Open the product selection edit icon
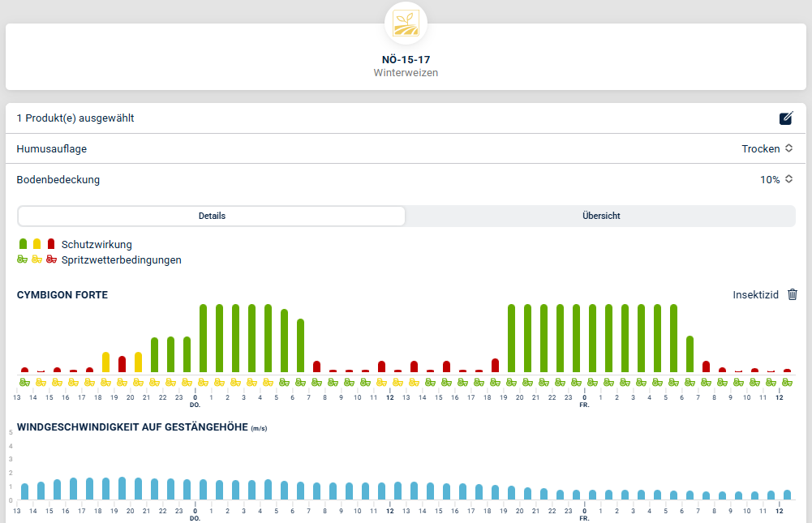The image size is (812, 523). tap(785, 118)
